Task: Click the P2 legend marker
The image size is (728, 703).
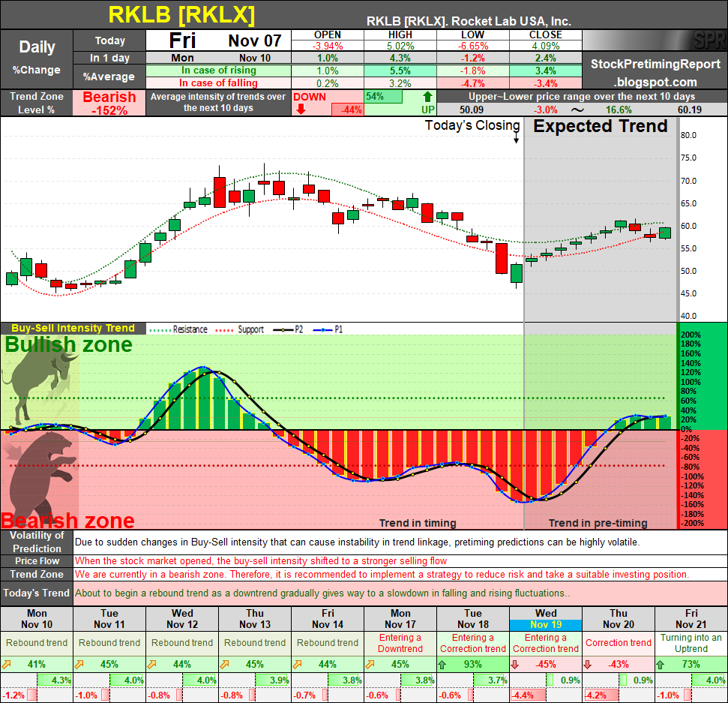Action: [x=283, y=330]
